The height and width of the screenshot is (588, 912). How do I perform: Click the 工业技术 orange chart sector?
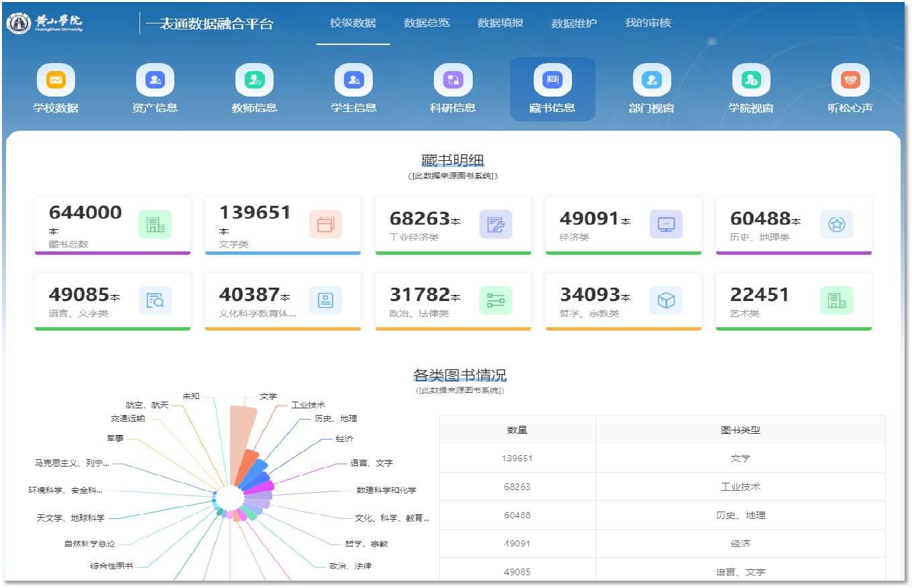(x=247, y=467)
